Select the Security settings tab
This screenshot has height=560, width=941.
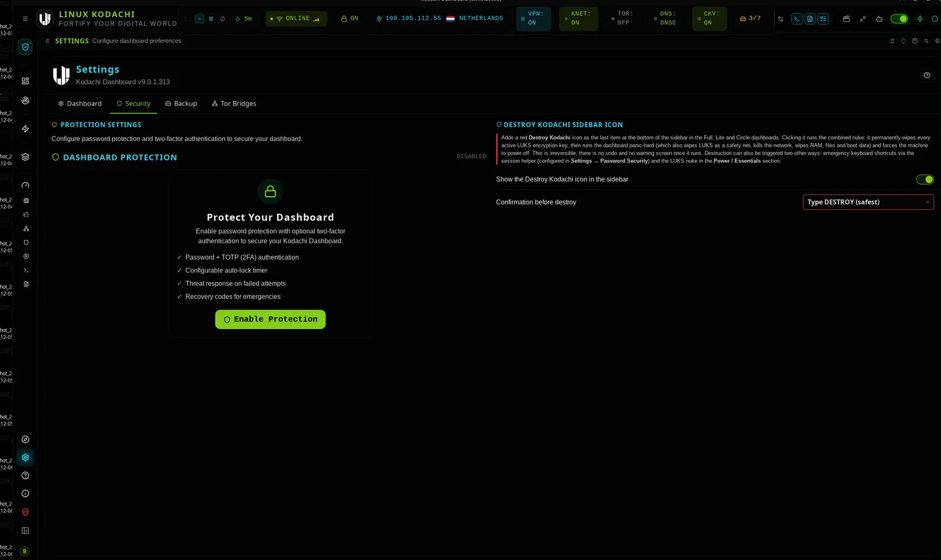[134, 103]
